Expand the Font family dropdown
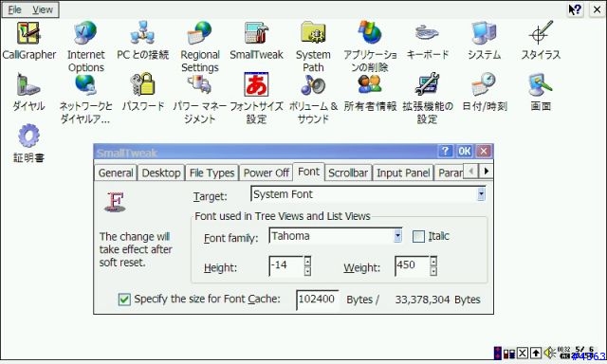Screen dimensions: 607x364 [397, 236]
